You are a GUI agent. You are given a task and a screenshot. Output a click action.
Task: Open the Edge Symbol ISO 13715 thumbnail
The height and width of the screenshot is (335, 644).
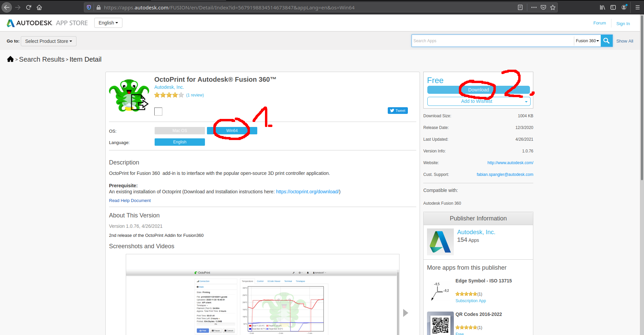tap(440, 291)
